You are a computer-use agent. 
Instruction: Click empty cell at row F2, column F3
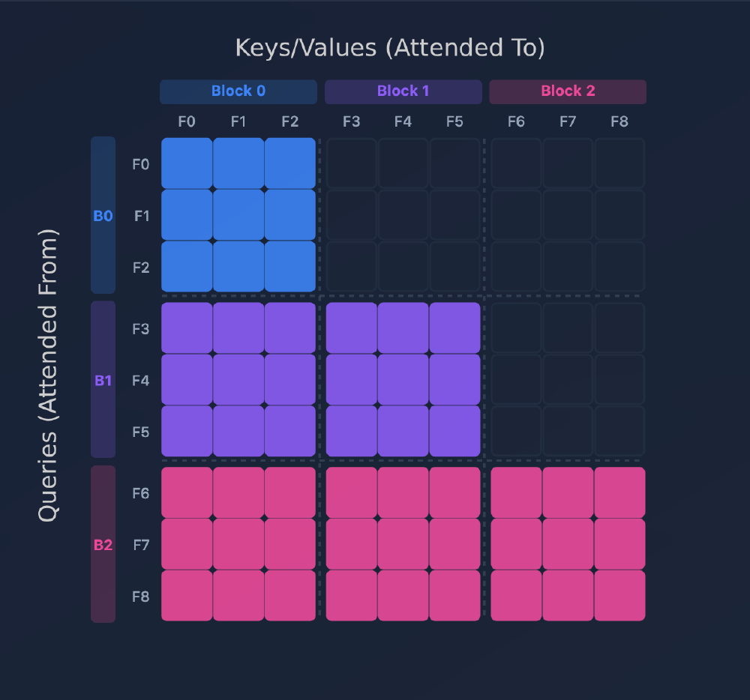tap(351, 267)
